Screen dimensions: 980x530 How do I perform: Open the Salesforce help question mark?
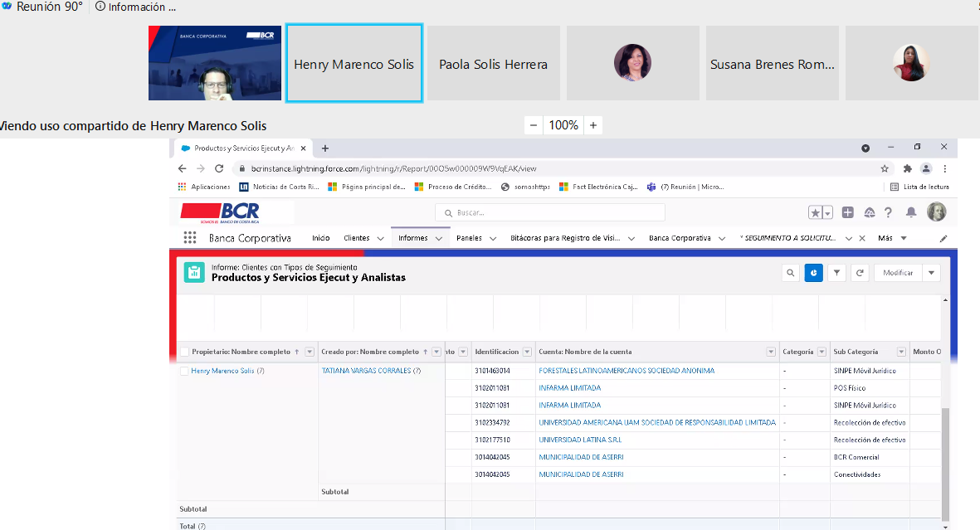[888, 212]
